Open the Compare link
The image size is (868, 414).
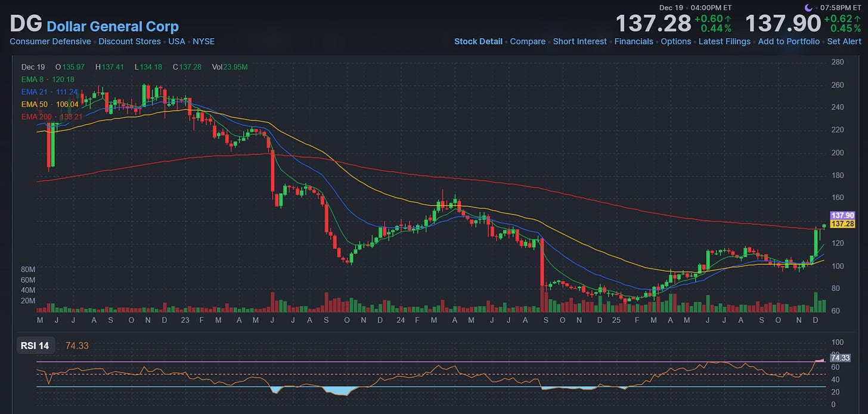(528, 42)
